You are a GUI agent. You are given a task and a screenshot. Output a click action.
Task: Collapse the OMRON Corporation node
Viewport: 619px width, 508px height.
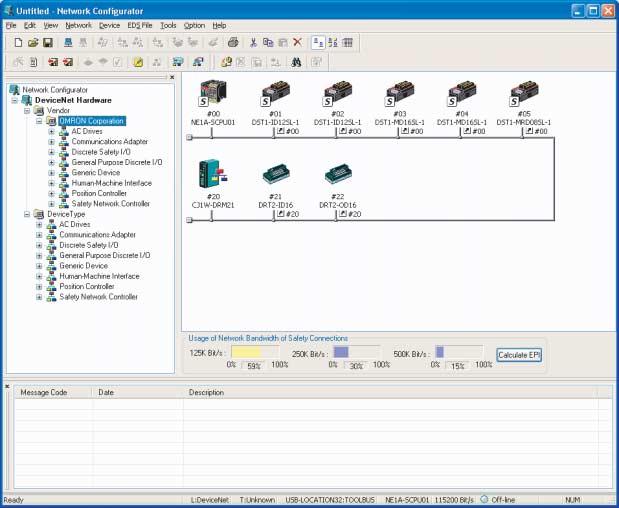pos(39,121)
